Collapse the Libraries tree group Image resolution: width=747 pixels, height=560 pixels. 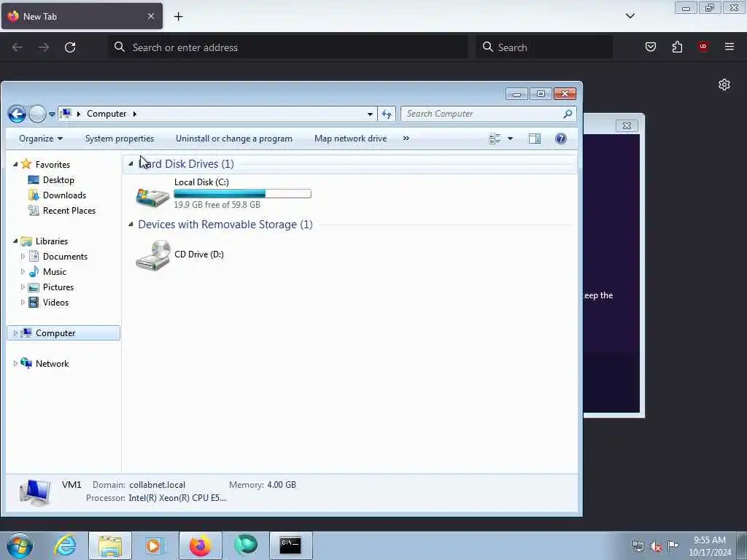pyautogui.click(x=15, y=241)
